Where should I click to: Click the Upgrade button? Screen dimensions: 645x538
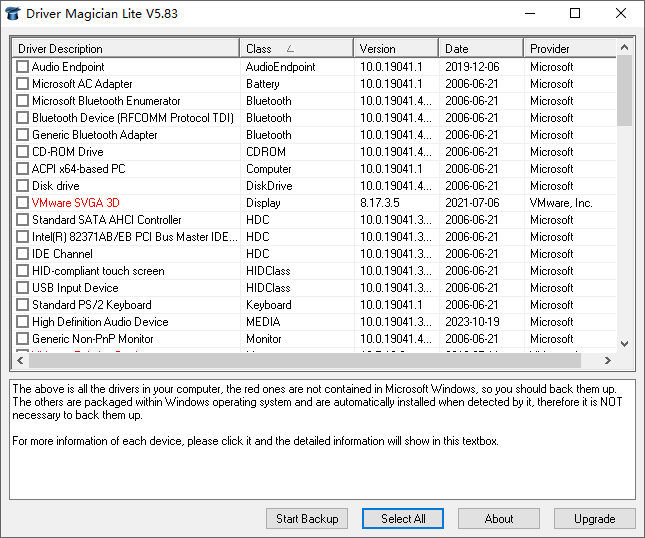[x=594, y=519]
